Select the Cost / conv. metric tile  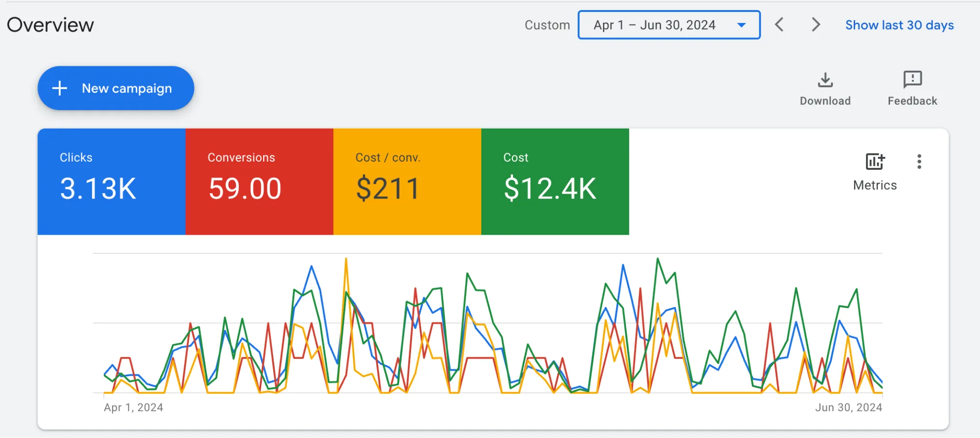[407, 181]
